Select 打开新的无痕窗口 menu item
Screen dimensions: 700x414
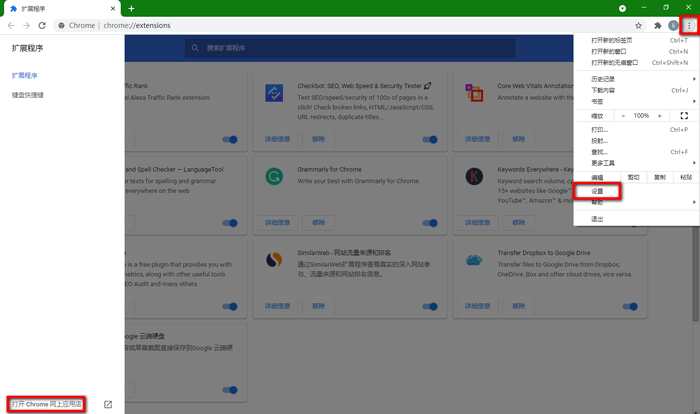637,63
